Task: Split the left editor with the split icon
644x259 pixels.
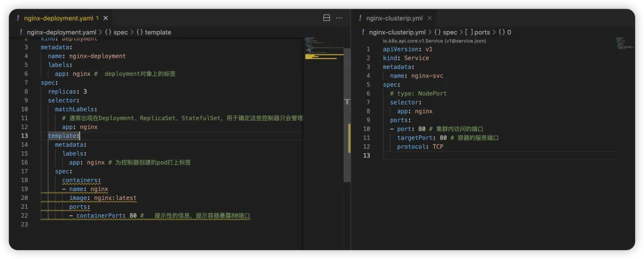Action: [327, 18]
